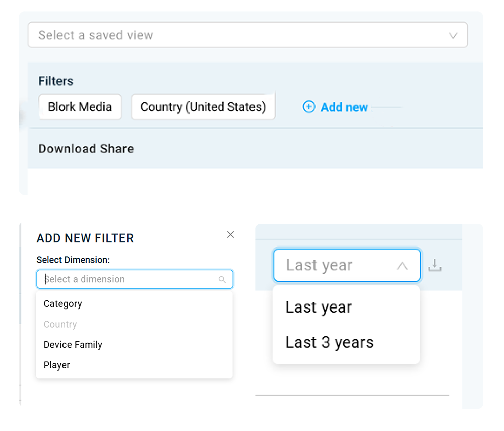
Task: Collapse the Last year dropdown using its chevron
Action: tap(402, 266)
